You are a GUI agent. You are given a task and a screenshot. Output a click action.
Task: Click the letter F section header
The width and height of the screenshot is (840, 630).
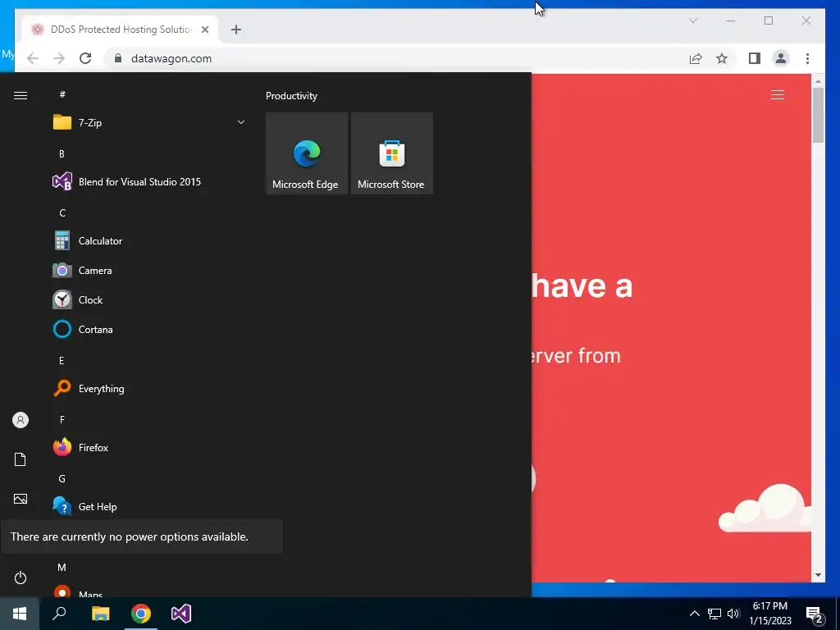click(62, 419)
